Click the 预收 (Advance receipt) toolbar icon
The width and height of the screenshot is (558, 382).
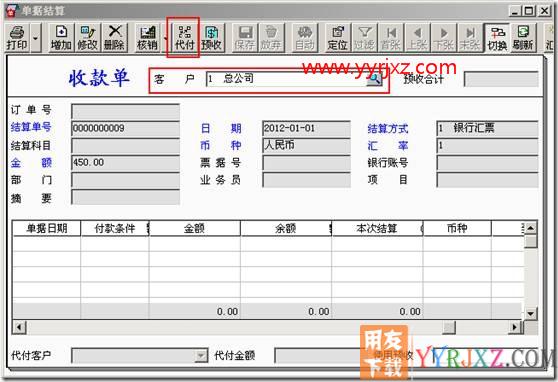tap(211, 38)
